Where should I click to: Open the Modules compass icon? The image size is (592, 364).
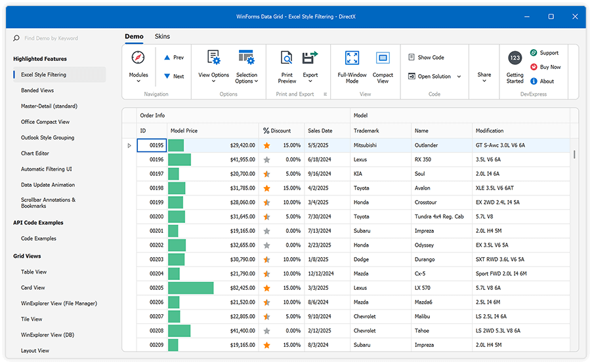138,58
